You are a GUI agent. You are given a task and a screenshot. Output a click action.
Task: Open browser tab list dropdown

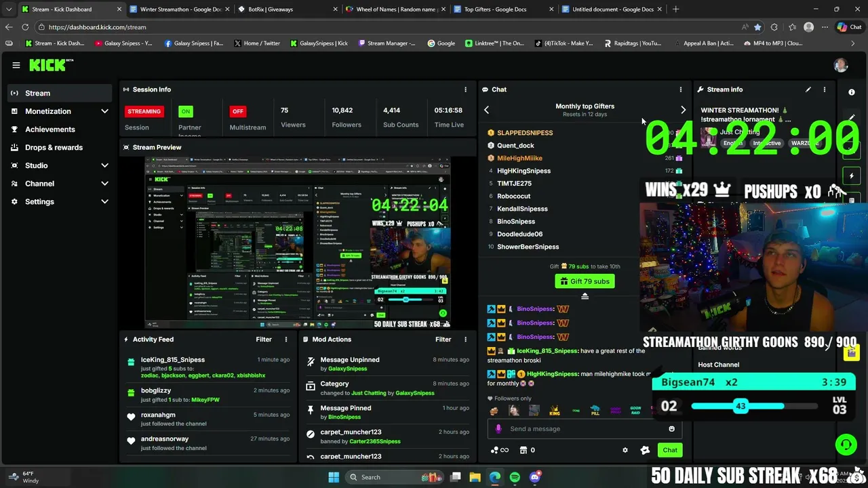pos(8,9)
